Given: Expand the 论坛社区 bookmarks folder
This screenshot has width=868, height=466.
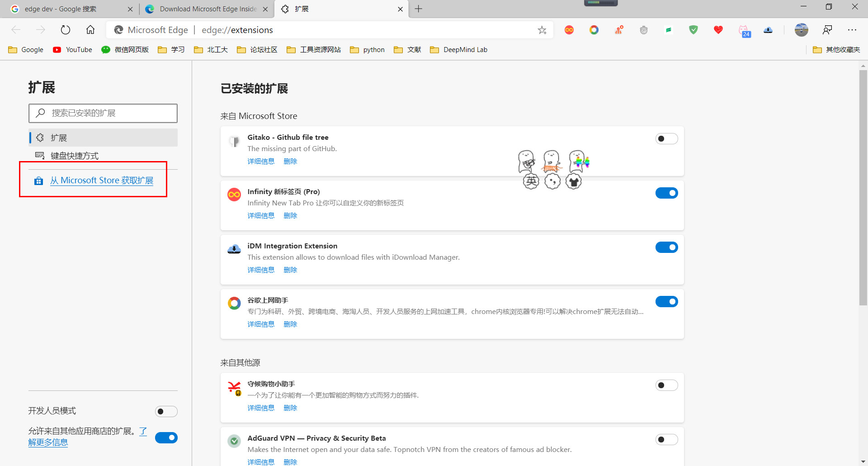Looking at the screenshot, I should tap(257, 50).
